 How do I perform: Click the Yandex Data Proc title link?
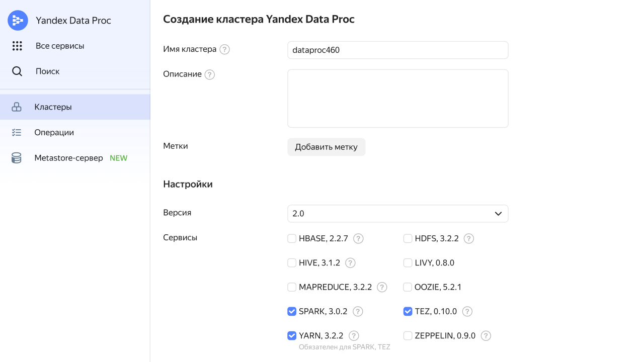tap(73, 21)
